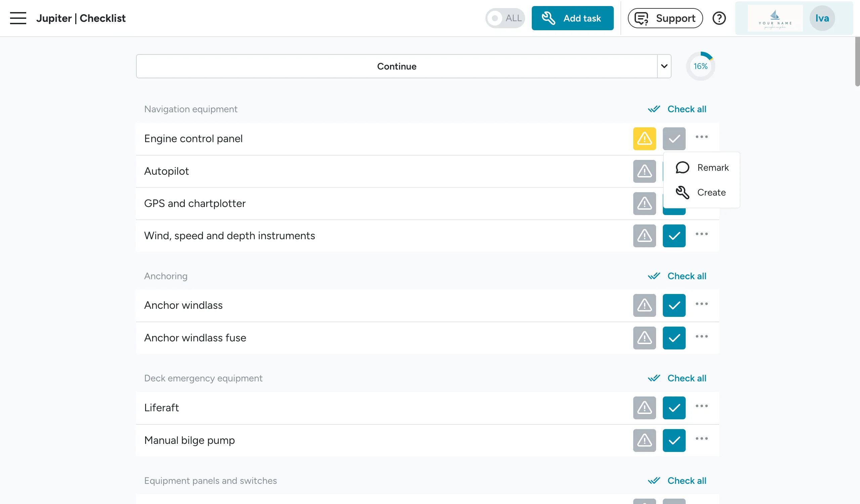Open the three-dot menu for Wind, speed and depth instruments
The height and width of the screenshot is (504, 860).
pyautogui.click(x=702, y=234)
